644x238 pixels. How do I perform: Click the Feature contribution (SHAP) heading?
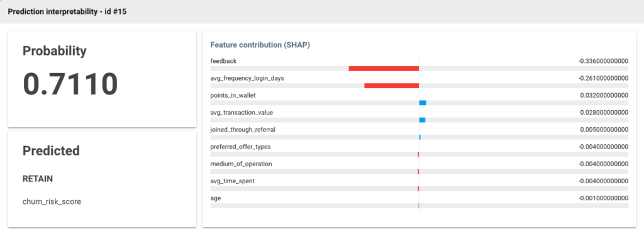pyautogui.click(x=260, y=45)
